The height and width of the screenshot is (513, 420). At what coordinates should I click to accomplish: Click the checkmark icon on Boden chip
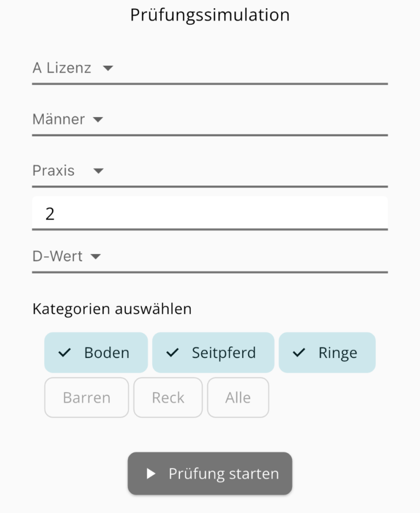pos(65,353)
